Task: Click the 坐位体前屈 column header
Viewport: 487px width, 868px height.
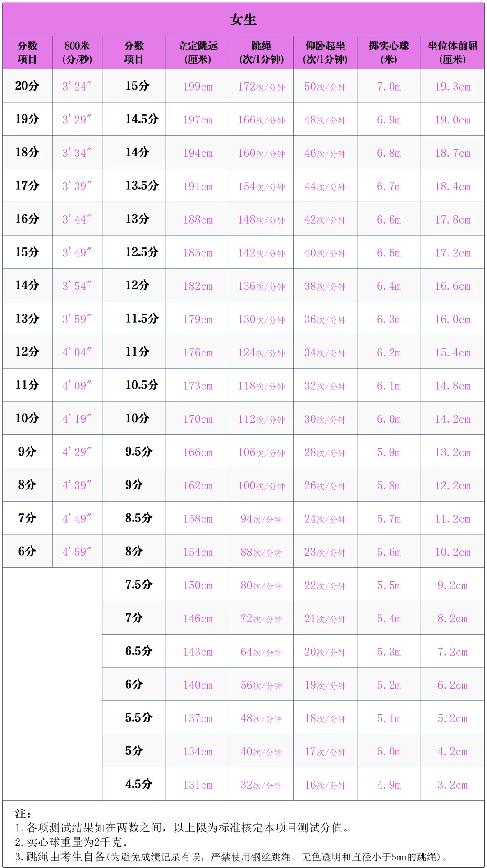Action: tap(452, 52)
